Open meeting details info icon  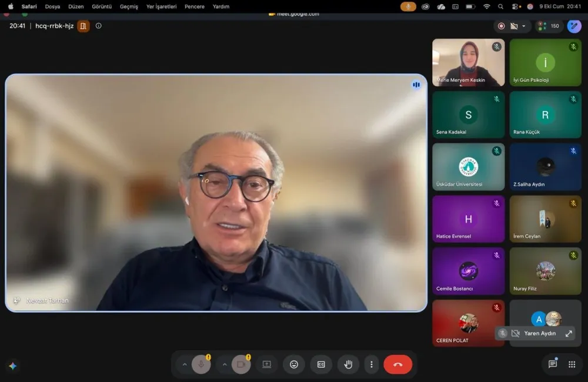point(99,26)
